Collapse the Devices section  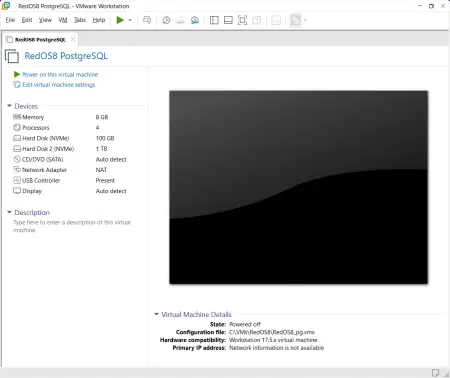click(9, 106)
